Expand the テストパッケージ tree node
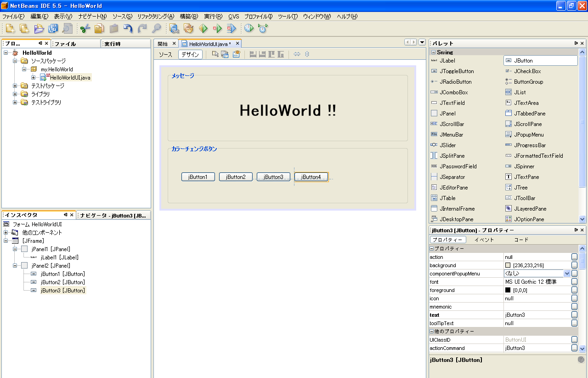 (x=15, y=86)
